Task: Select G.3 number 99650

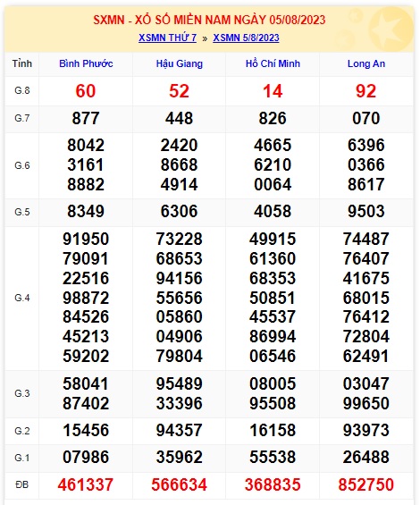Action: 365,403
